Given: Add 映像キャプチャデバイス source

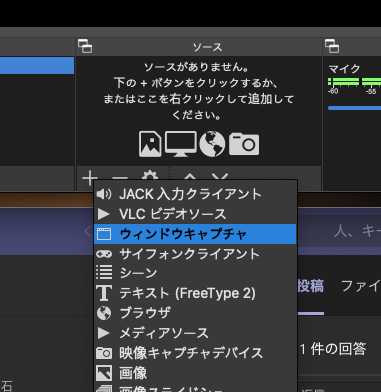Looking at the screenshot, I should point(195,353).
